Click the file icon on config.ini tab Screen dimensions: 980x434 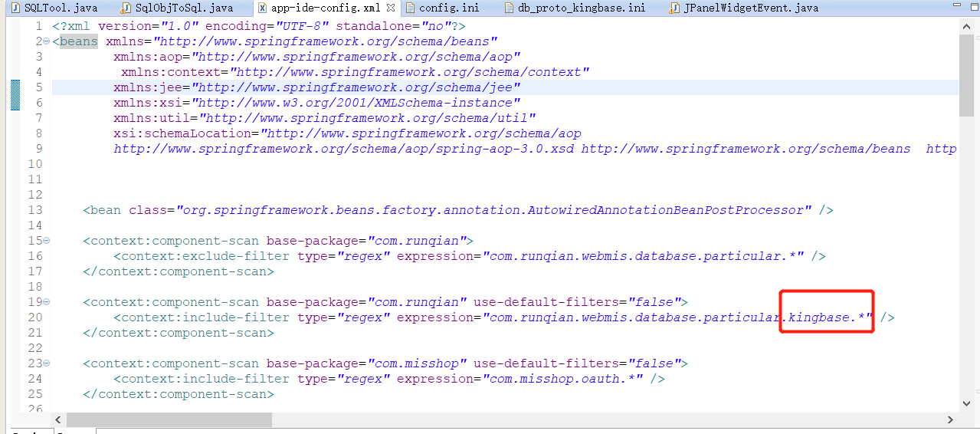tap(410, 8)
